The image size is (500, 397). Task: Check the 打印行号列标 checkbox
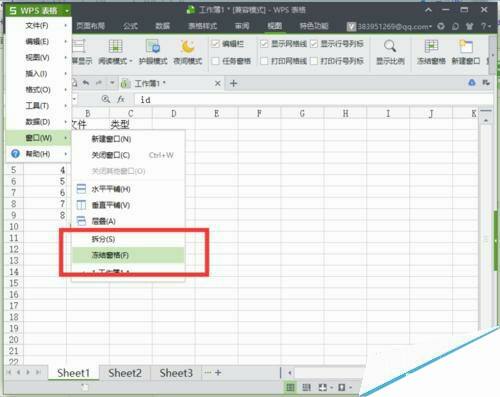[x=314, y=61]
